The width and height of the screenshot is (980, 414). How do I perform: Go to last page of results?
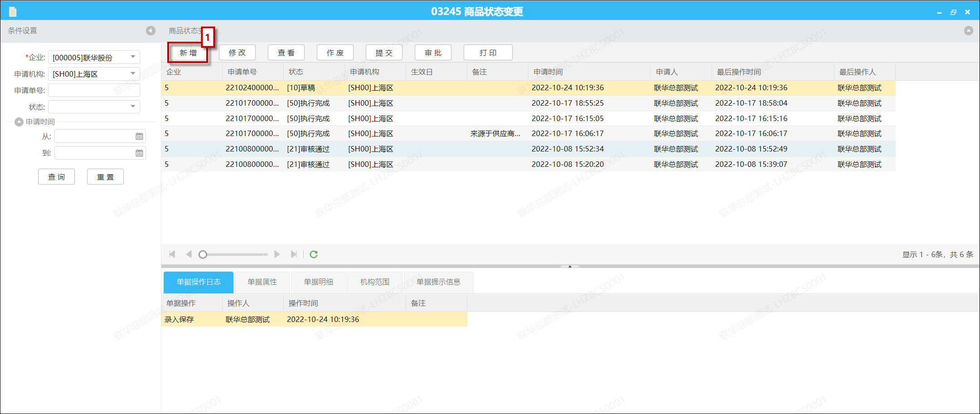(x=294, y=254)
